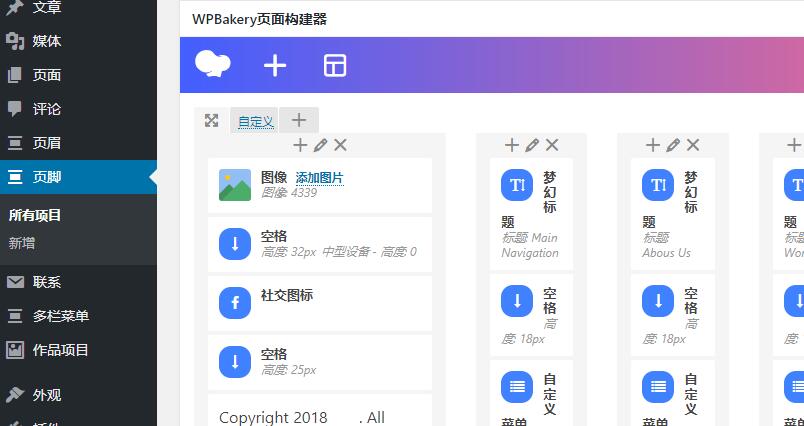
Task: Add element to Abous Us column
Action: [653, 146]
